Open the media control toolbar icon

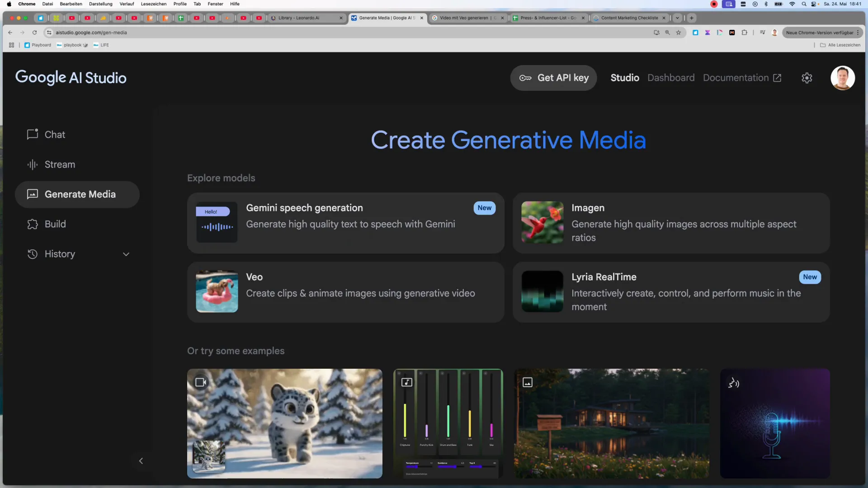(x=762, y=33)
